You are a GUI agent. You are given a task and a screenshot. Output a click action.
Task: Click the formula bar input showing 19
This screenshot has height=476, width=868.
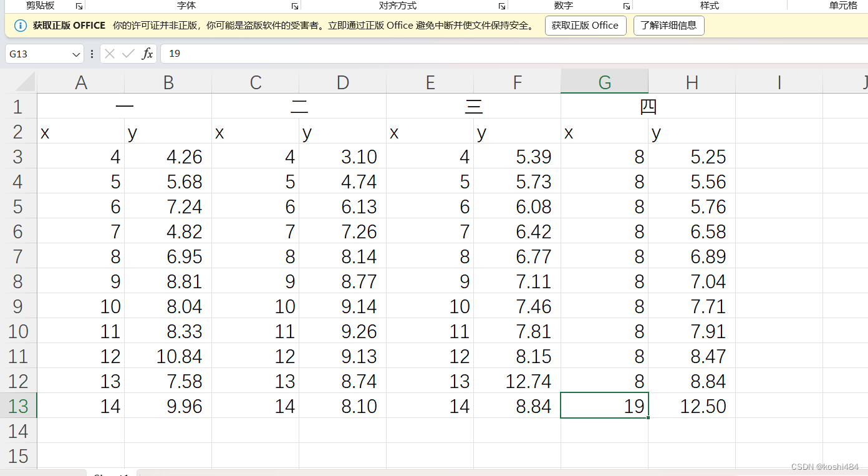(x=514, y=54)
